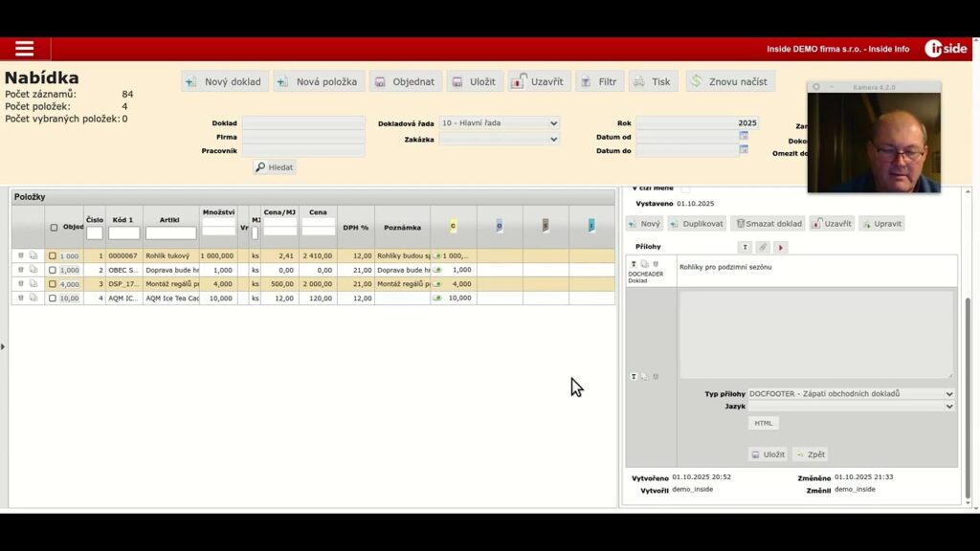The height and width of the screenshot is (551, 980).
Task: Click the yellow C column header icon
Action: pyautogui.click(x=453, y=227)
